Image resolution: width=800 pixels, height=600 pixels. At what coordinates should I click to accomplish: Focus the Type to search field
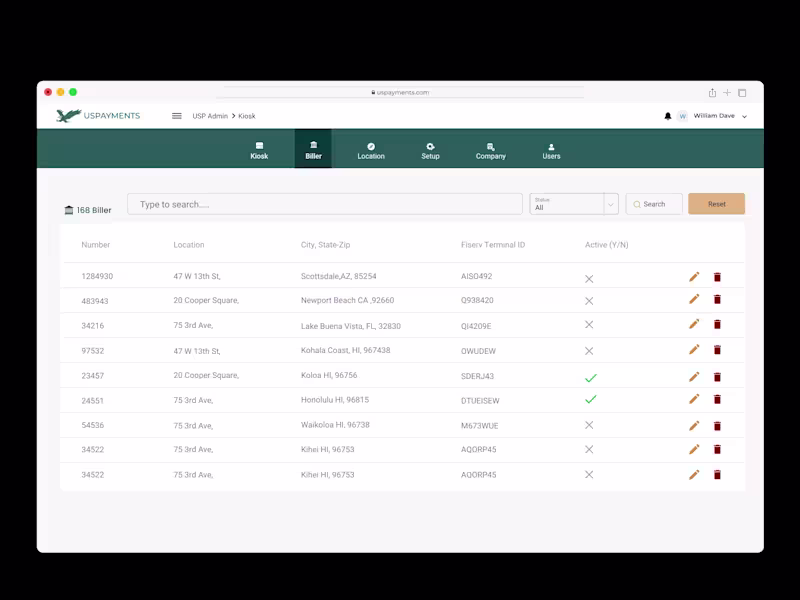(x=325, y=204)
